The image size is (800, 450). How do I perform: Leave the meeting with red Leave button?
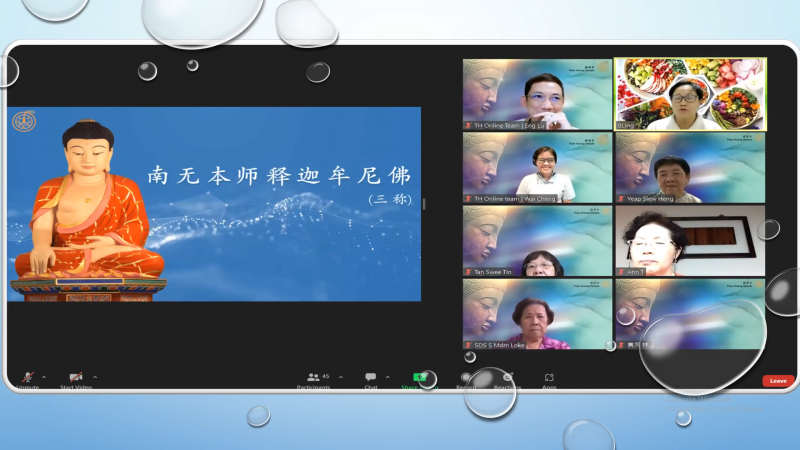(778, 381)
